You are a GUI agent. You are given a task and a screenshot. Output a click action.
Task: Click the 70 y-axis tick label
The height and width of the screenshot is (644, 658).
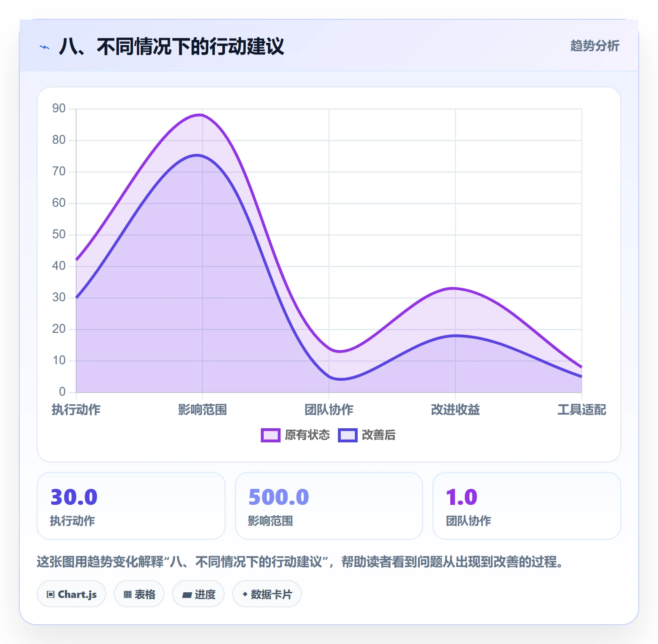pos(59,172)
